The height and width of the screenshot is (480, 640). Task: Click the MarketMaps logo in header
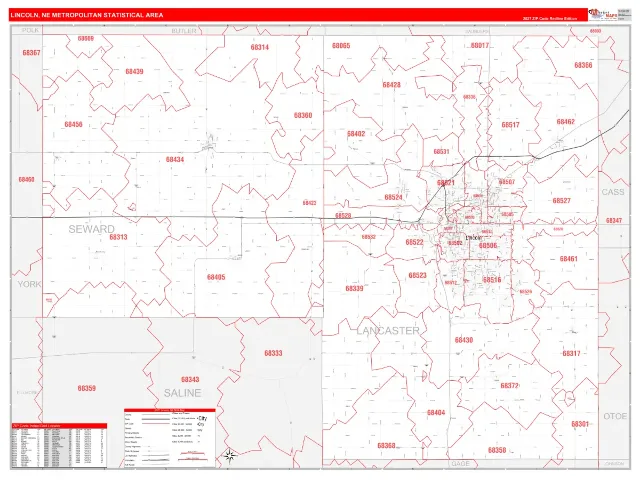coord(602,15)
